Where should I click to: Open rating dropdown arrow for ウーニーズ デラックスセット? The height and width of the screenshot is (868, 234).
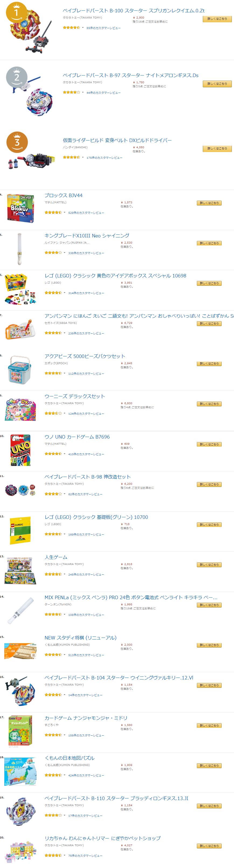point(65,413)
